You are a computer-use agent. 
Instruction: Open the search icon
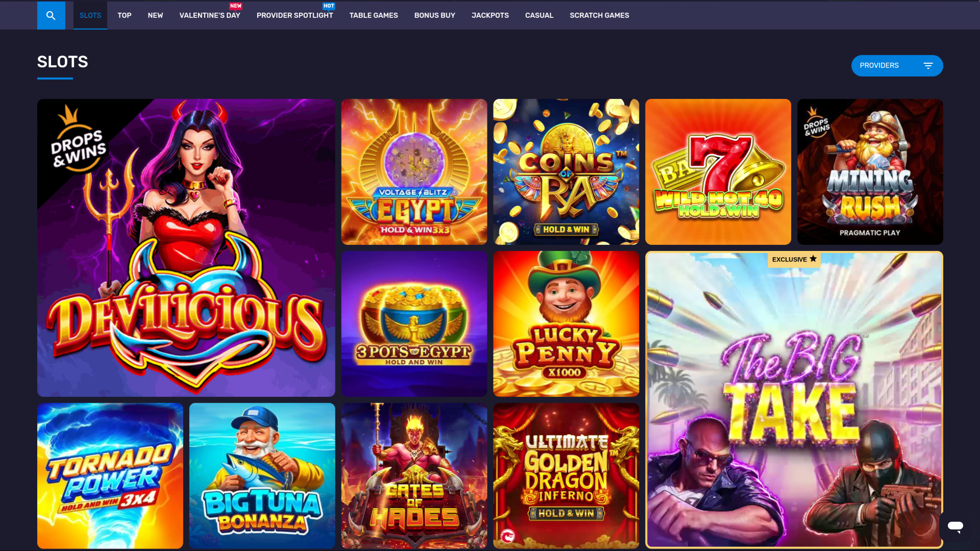[51, 15]
